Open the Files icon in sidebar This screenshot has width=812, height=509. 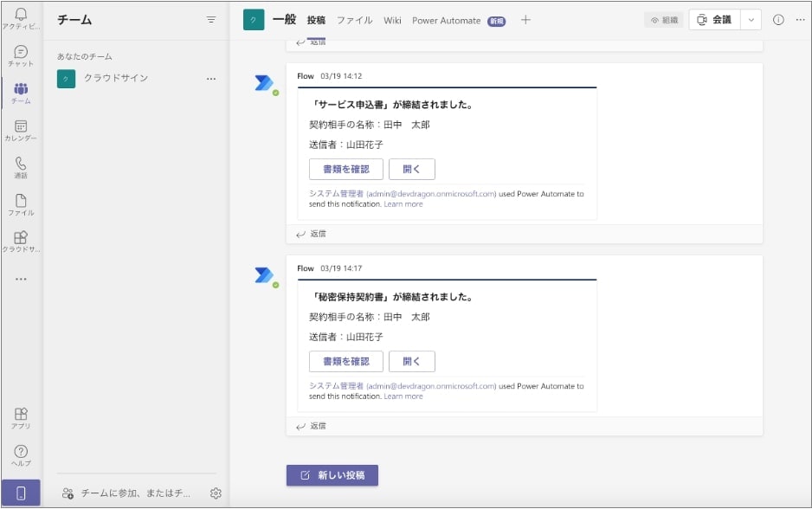tap(21, 204)
